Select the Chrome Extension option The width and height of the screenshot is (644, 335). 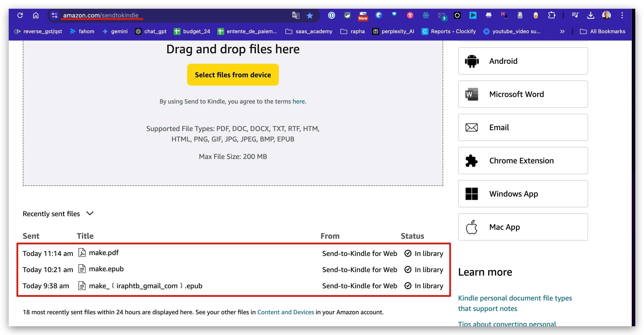[523, 161]
